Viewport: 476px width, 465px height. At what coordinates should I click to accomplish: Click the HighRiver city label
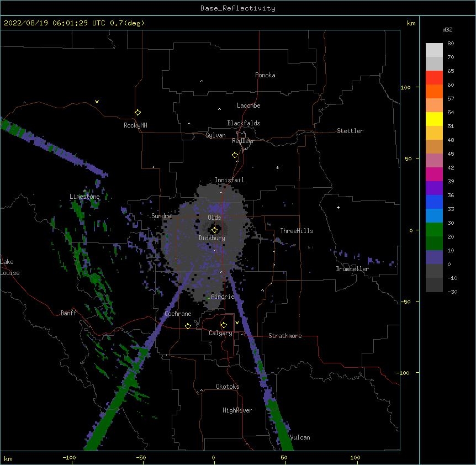tap(237, 410)
